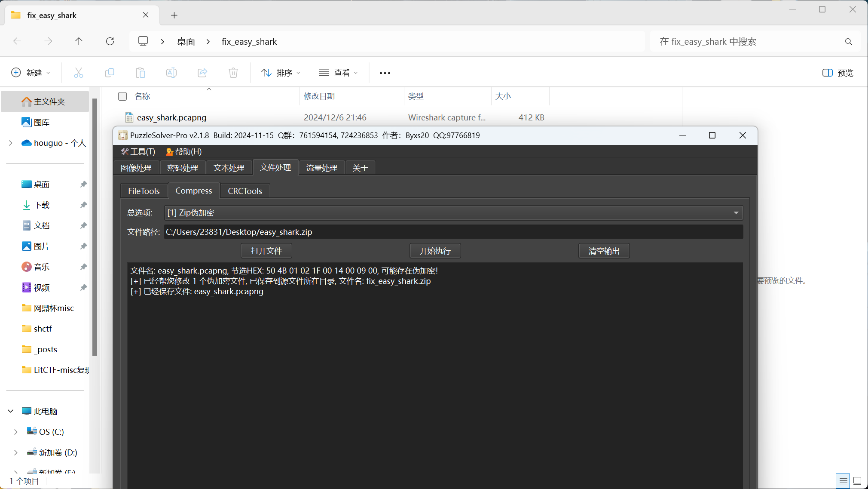Add a new Explorer tab with plus
The height and width of the screenshot is (489, 868).
point(174,15)
